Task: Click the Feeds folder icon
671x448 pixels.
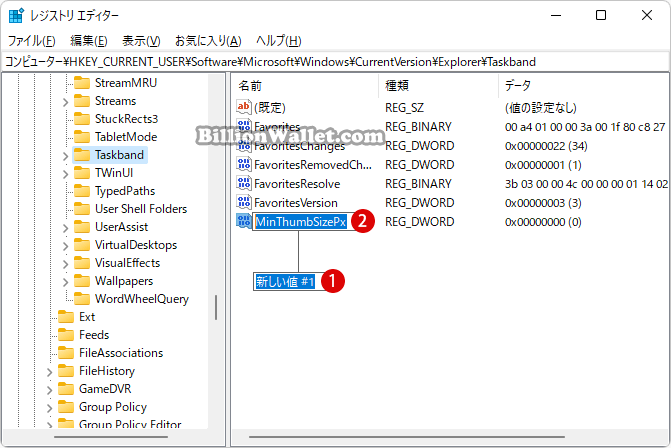Action: coord(66,335)
